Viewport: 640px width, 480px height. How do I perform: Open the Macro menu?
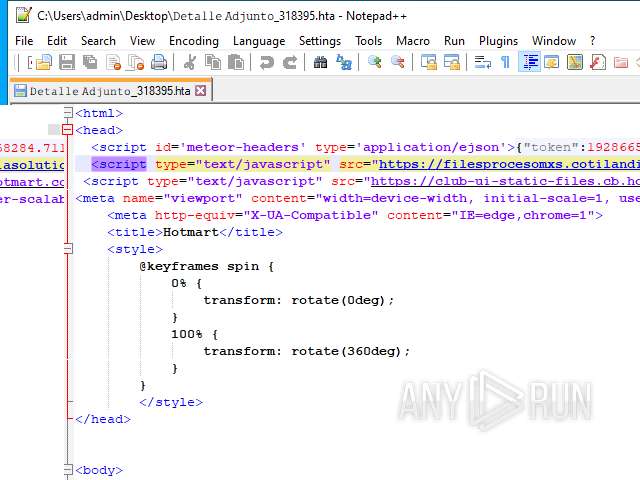pos(413,41)
